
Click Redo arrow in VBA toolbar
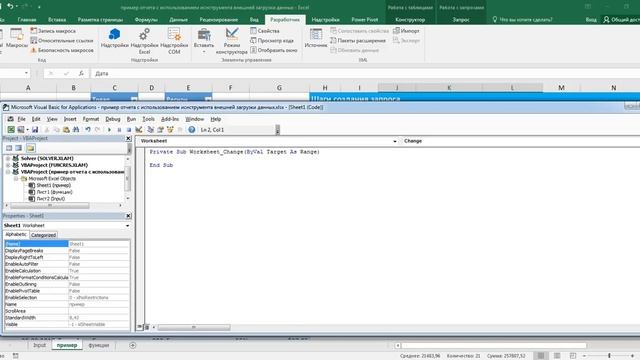tap(98, 130)
